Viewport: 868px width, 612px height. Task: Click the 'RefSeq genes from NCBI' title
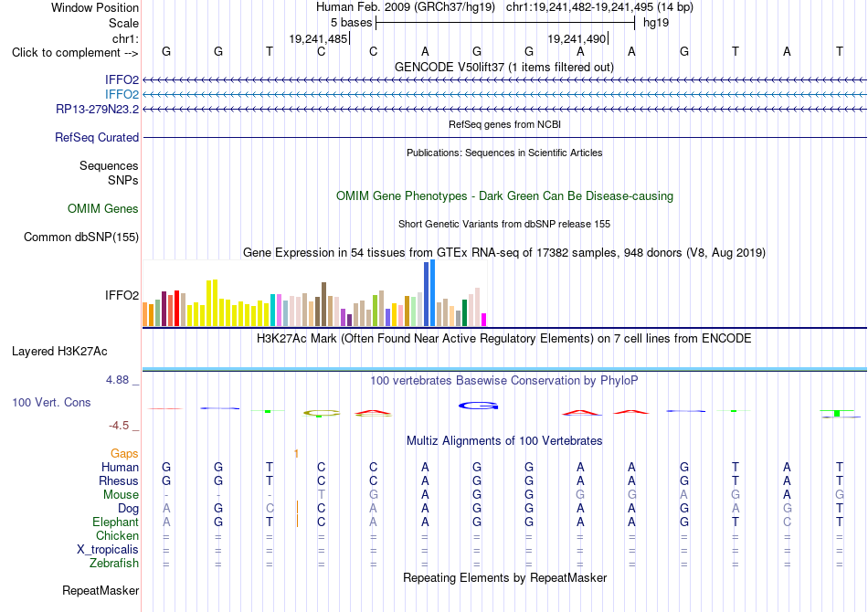click(x=504, y=124)
